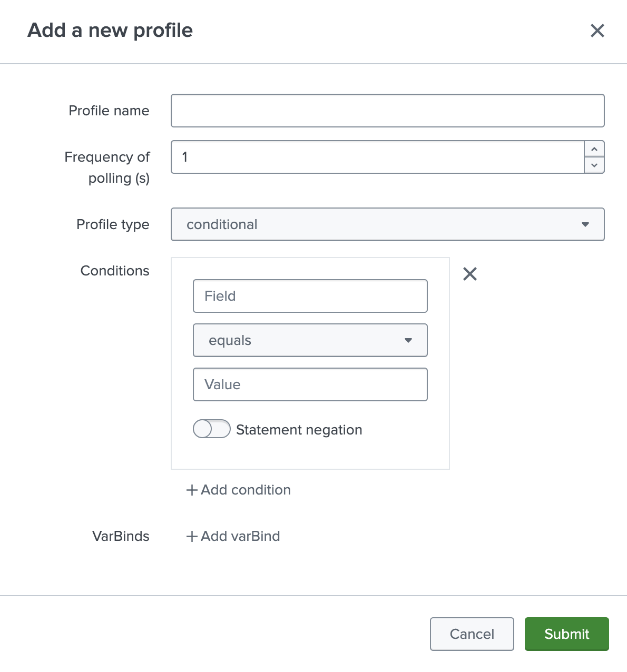Remove the condition block with the X icon
The height and width of the screenshot is (672, 627).
coord(469,273)
